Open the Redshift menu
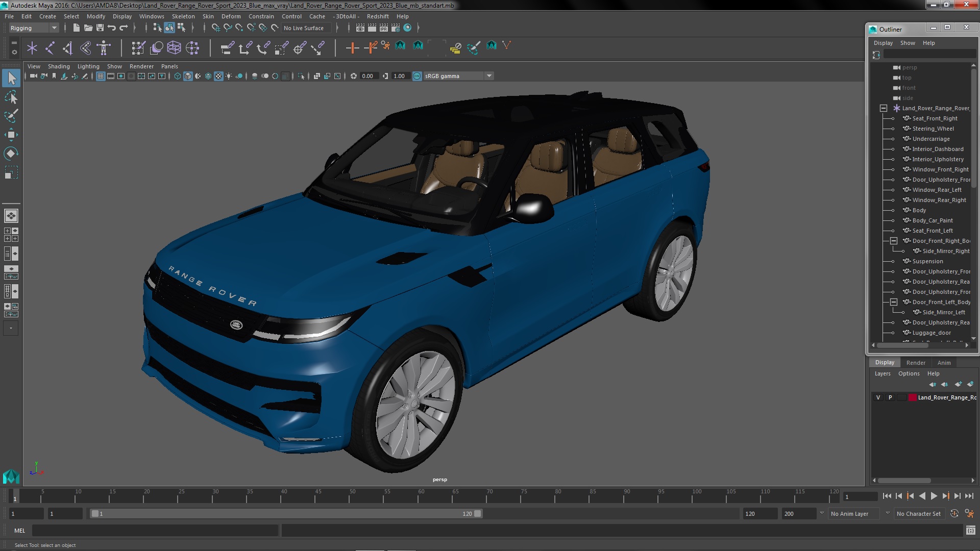 tap(378, 16)
